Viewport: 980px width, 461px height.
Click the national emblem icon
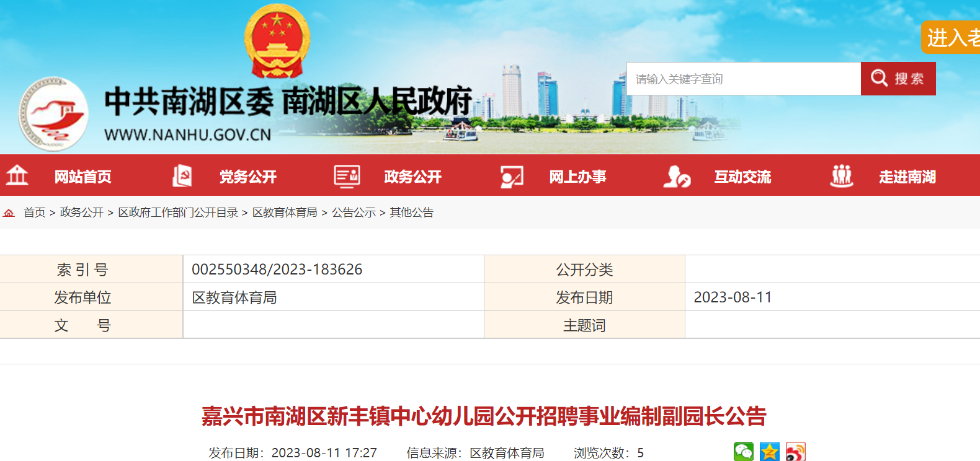(x=277, y=41)
